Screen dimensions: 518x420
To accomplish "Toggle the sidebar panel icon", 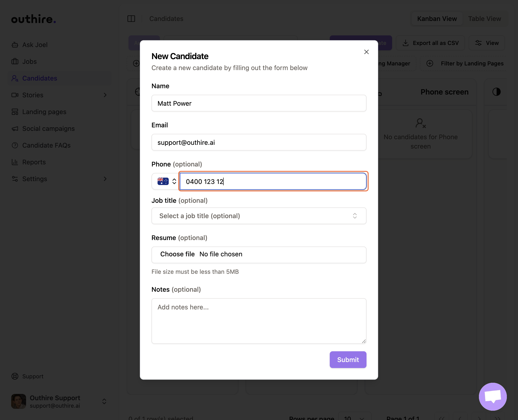I will pos(131,19).
